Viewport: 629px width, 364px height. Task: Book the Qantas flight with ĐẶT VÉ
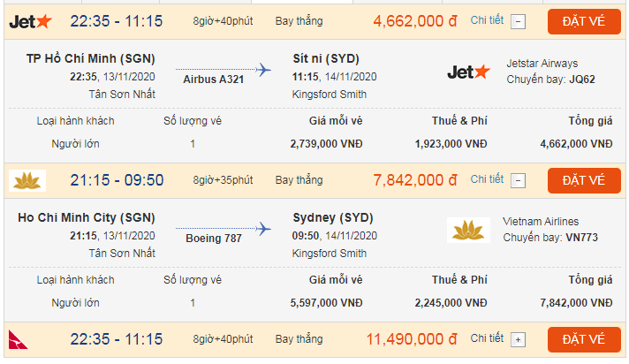point(584,339)
